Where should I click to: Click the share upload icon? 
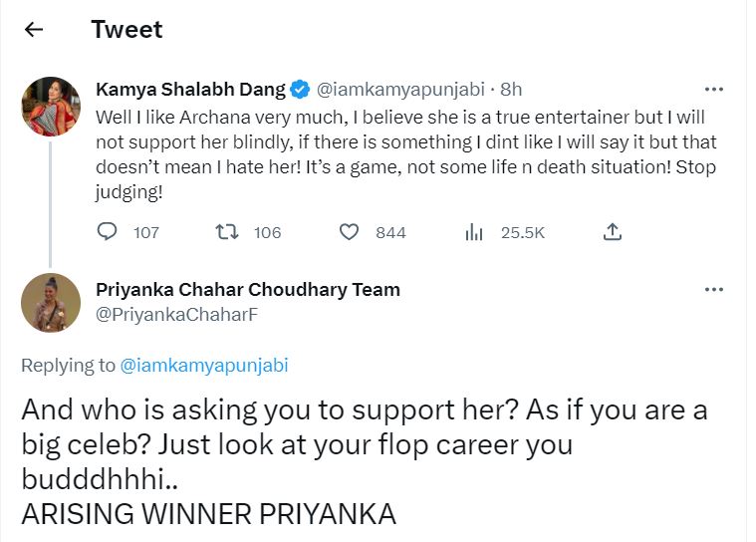[614, 232]
